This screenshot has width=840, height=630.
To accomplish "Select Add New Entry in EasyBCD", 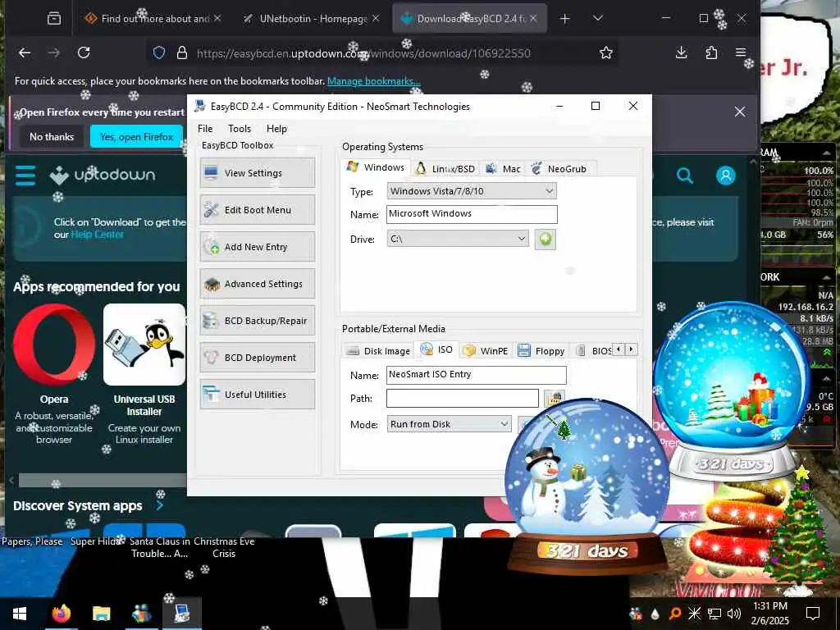I will pos(257,246).
